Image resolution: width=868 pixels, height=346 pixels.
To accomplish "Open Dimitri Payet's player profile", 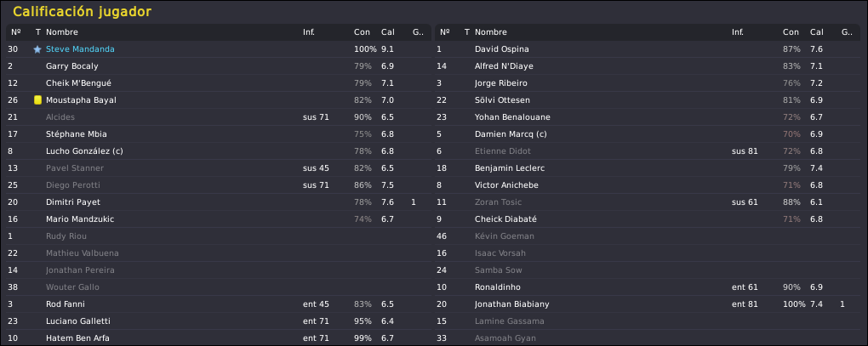I will point(73,202).
